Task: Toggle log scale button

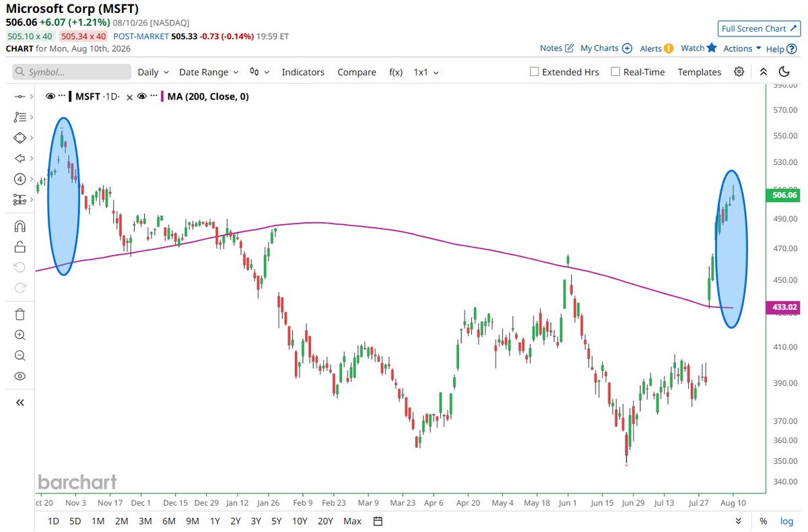Action: click(786, 521)
